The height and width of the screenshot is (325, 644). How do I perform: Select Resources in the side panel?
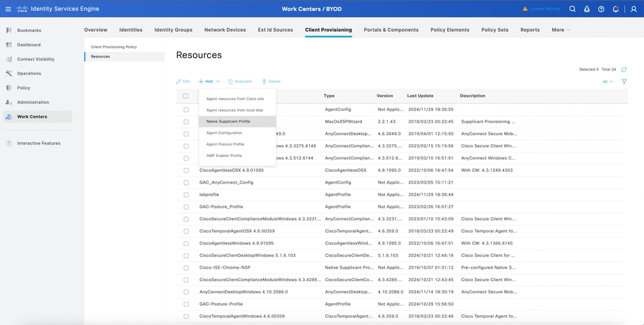pyautogui.click(x=125, y=56)
